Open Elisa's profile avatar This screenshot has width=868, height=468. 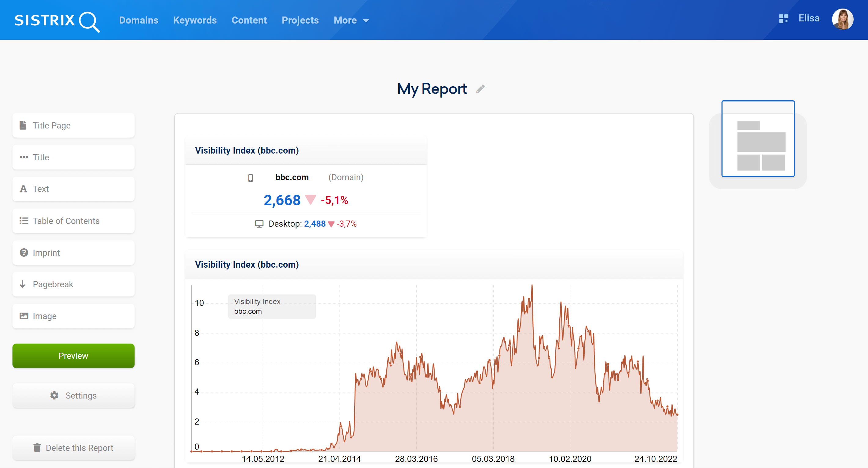(x=842, y=19)
